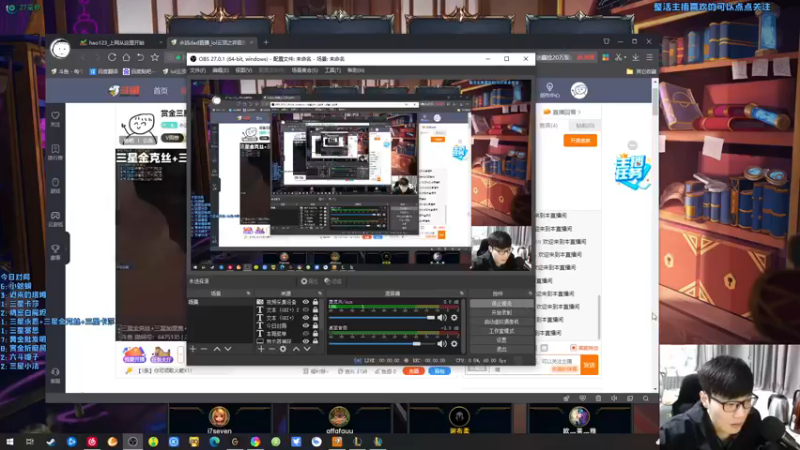The width and height of the screenshot is (800, 450).
Task: Click the remove scene minus icon in OBS
Action: 204,349
